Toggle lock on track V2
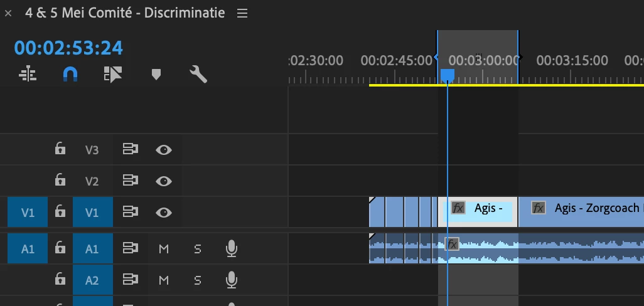Screen dimensions: 644x306 point(60,180)
